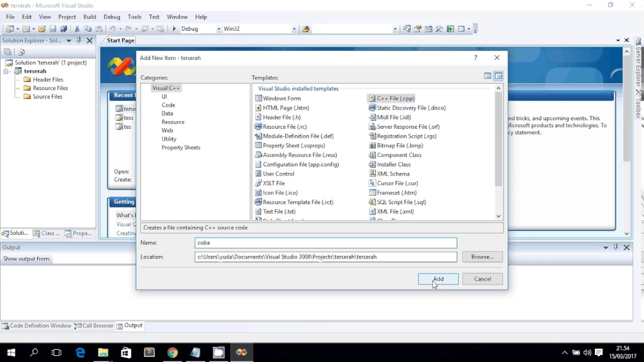The height and width of the screenshot is (362, 644).
Task: Switch to the Start Page tab
Action: pyautogui.click(x=121, y=40)
